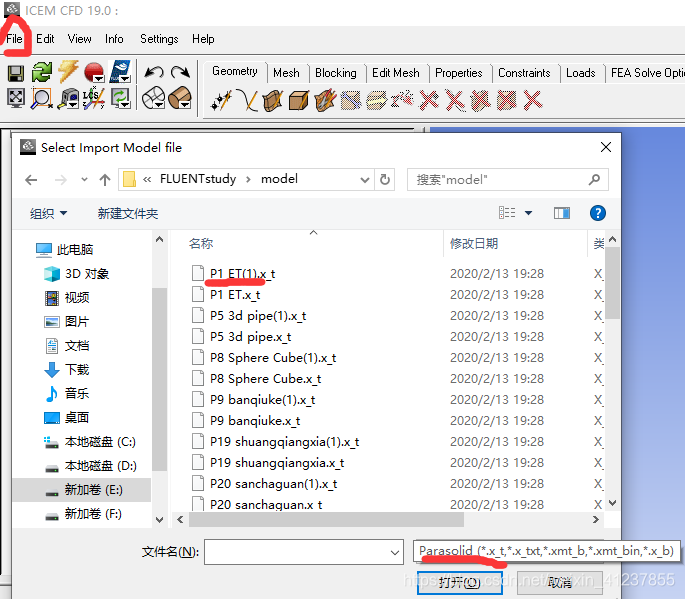Click the blue Help question icon

[598, 213]
